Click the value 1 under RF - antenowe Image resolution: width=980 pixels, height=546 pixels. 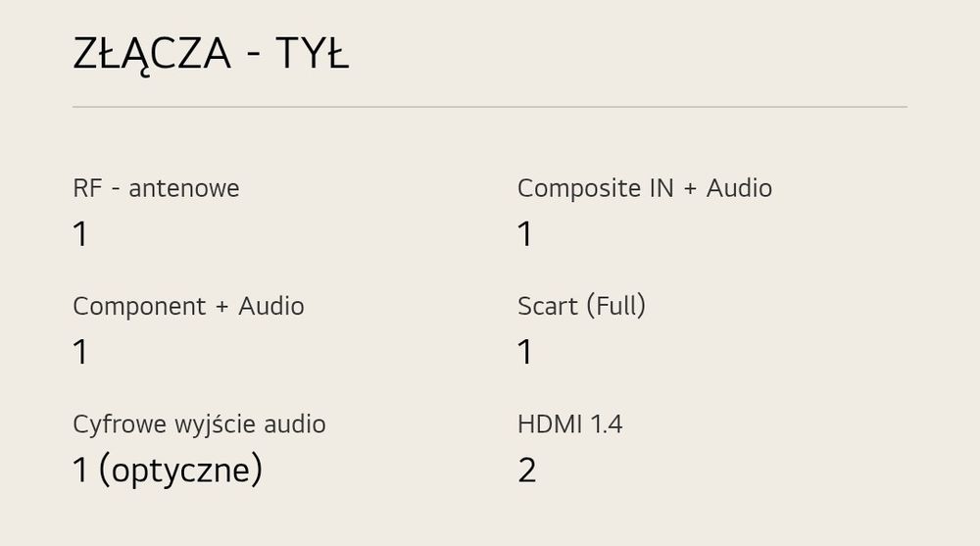(x=80, y=234)
